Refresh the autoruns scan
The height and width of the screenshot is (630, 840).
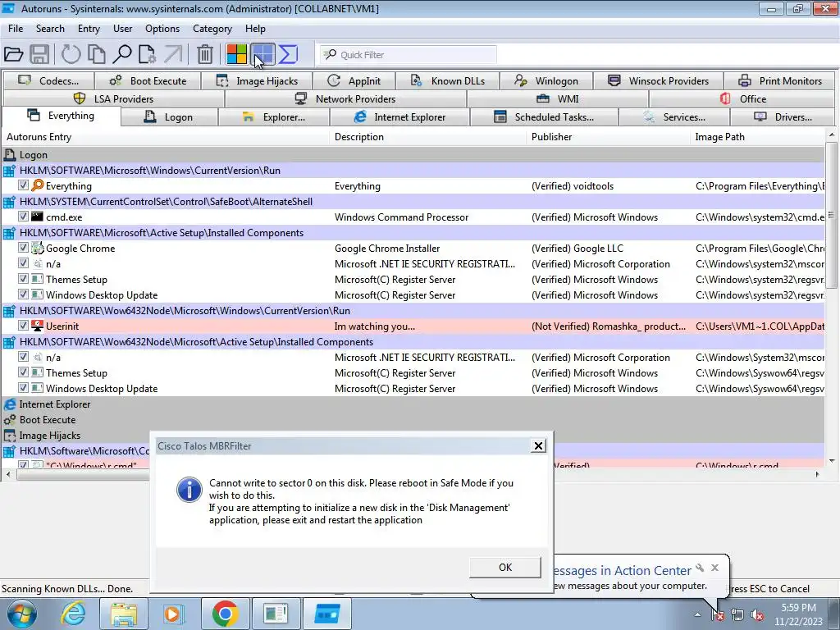[71, 54]
